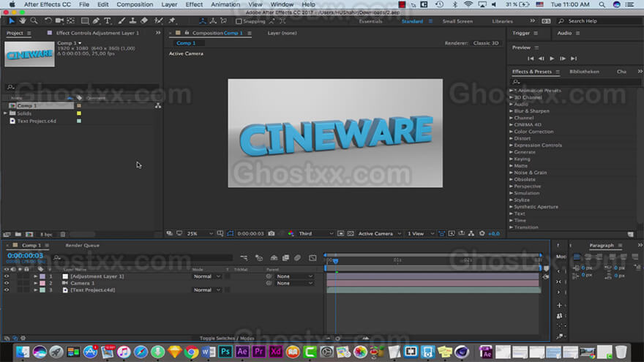Expand the Solids folder in Project panel
This screenshot has width=644, height=362.
pyautogui.click(x=5, y=113)
